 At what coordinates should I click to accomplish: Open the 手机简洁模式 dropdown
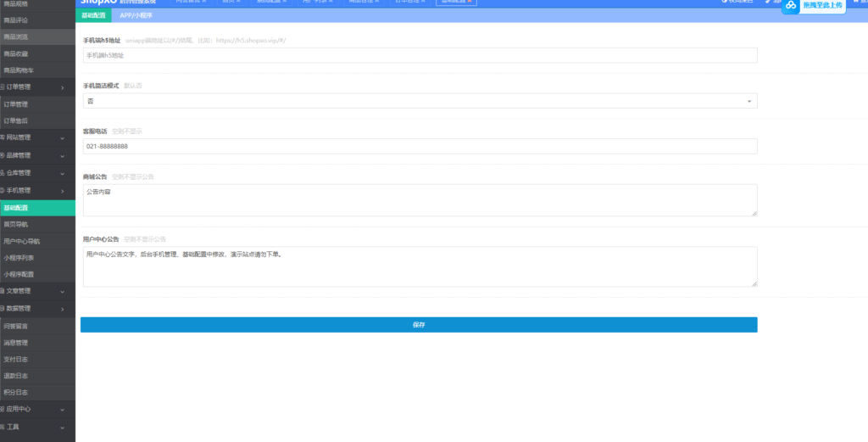(x=420, y=101)
